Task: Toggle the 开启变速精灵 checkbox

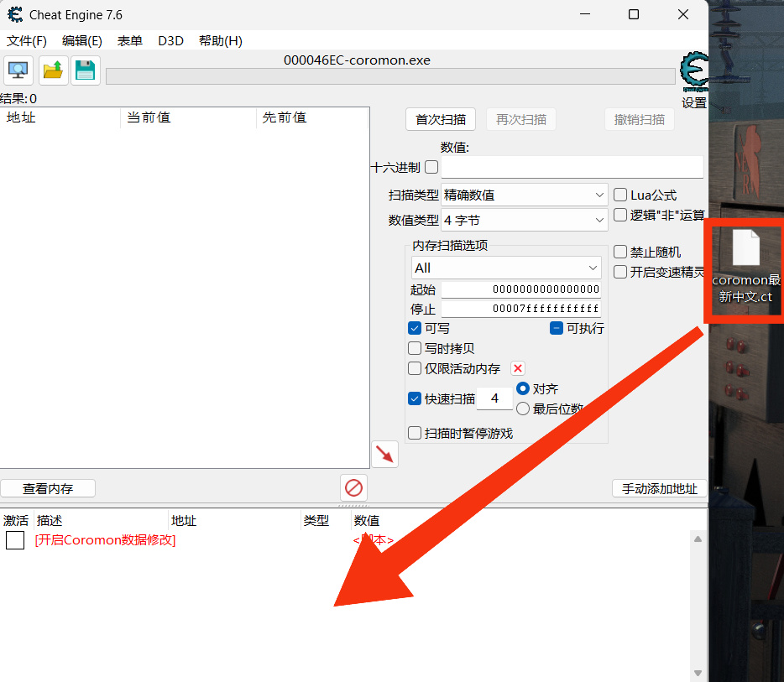Action: click(620, 272)
